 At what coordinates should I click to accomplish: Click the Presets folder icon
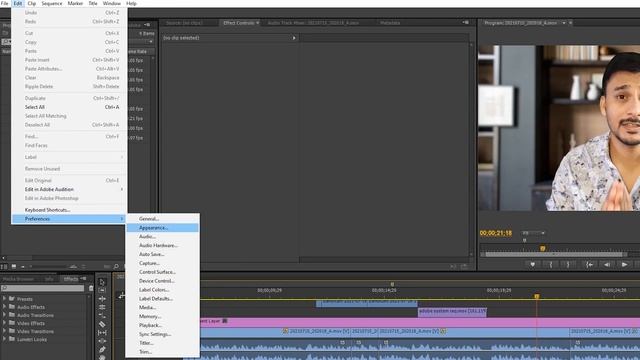[x=12, y=299]
